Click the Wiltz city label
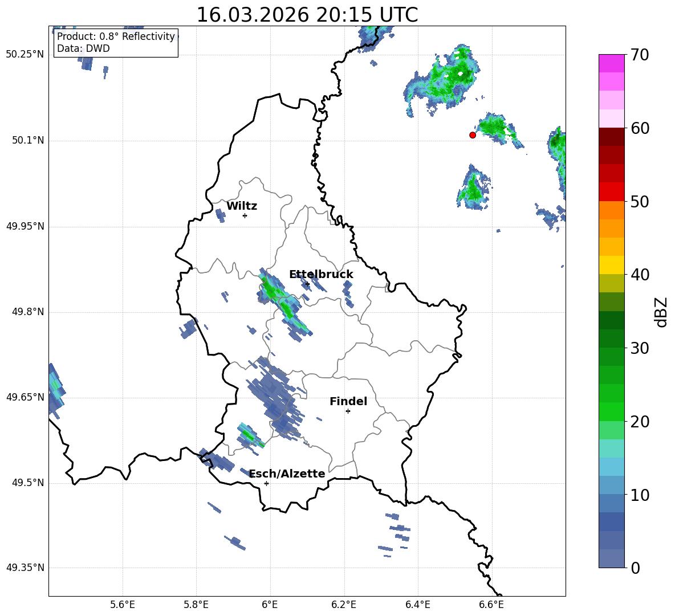 pyautogui.click(x=242, y=206)
